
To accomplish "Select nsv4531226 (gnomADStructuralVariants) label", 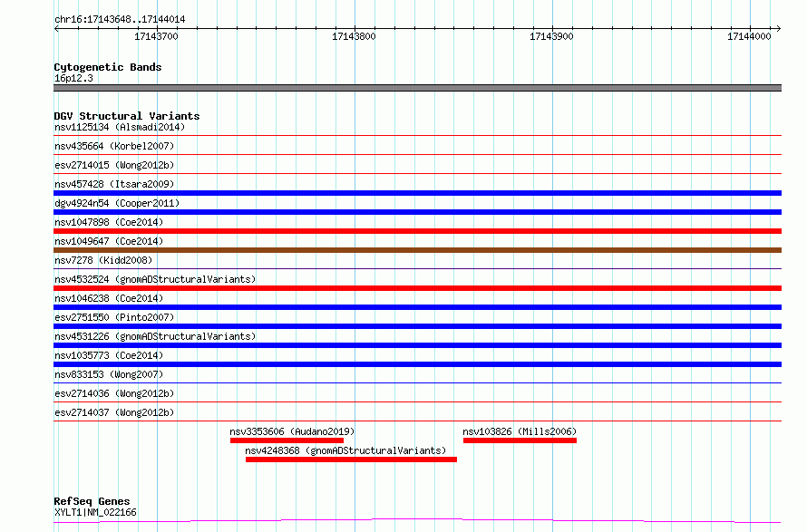I will [x=155, y=336].
